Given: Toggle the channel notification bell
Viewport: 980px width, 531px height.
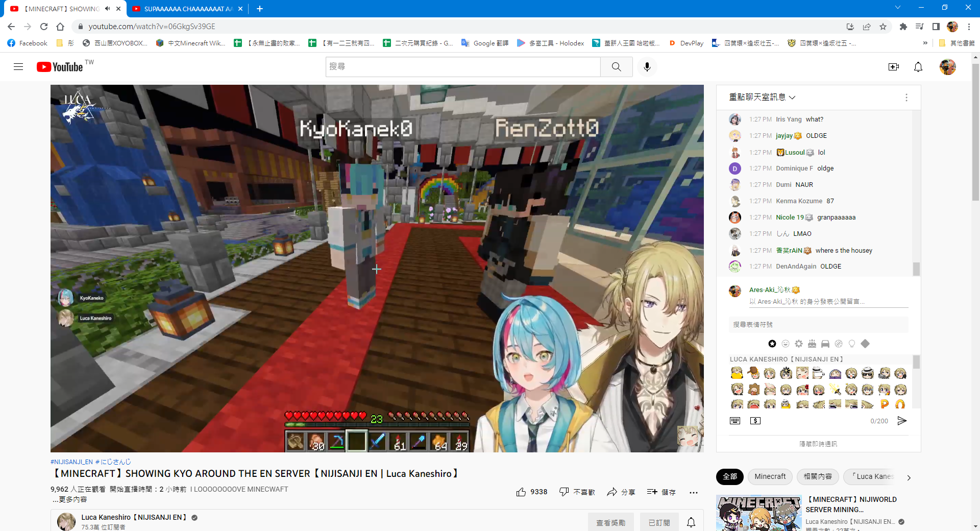Looking at the screenshot, I should tap(691, 522).
